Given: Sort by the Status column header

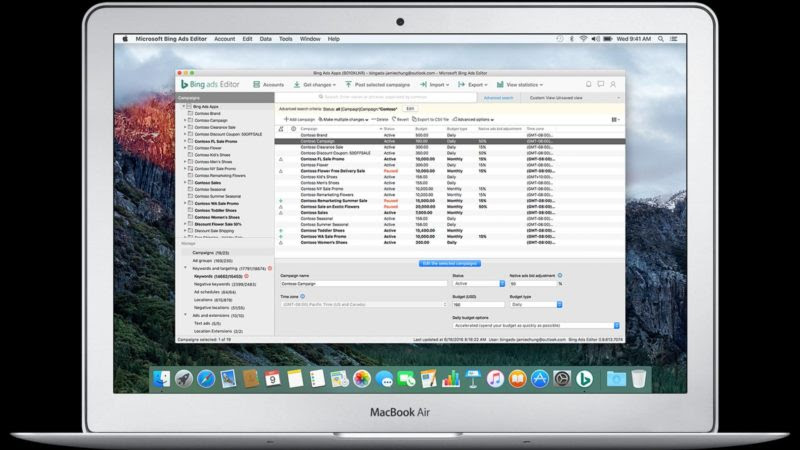Looking at the screenshot, I should pos(389,129).
